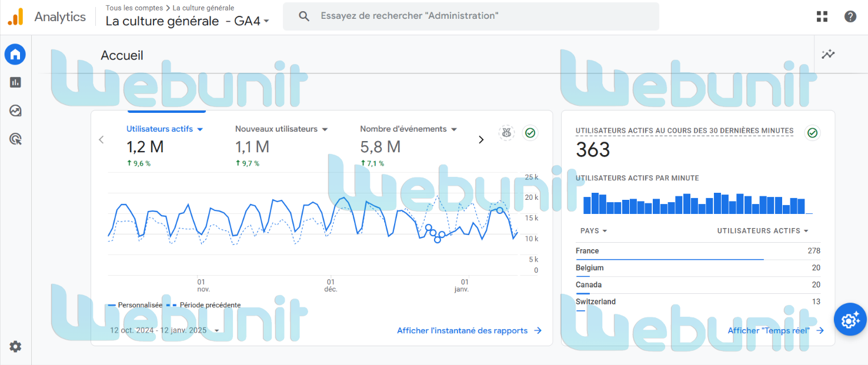Screen dimensions: 868x365
Task: Click the blue floating customize gear button
Action: coord(850,320)
